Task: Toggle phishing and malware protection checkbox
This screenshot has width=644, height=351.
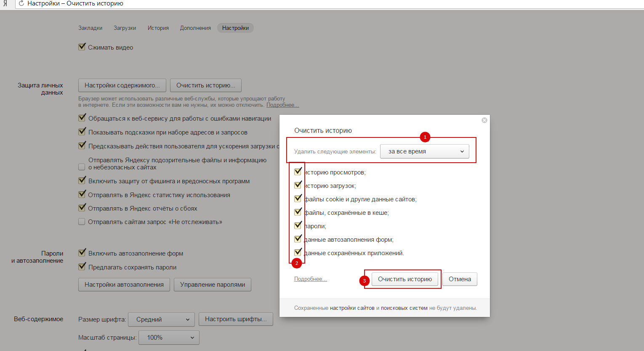Action: [x=82, y=181]
